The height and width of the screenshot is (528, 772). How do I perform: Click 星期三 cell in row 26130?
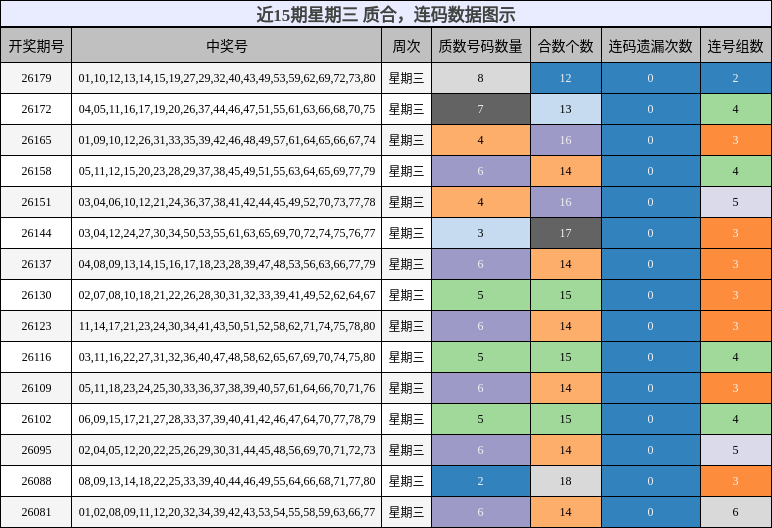coord(406,295)
